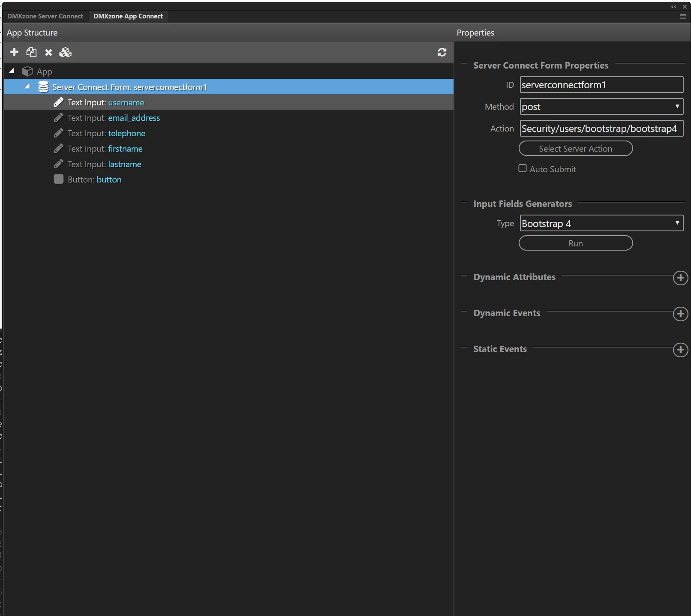Click the Select Server Action button
Viewport: 691px width, 616px height.
[x=576, y=149]
